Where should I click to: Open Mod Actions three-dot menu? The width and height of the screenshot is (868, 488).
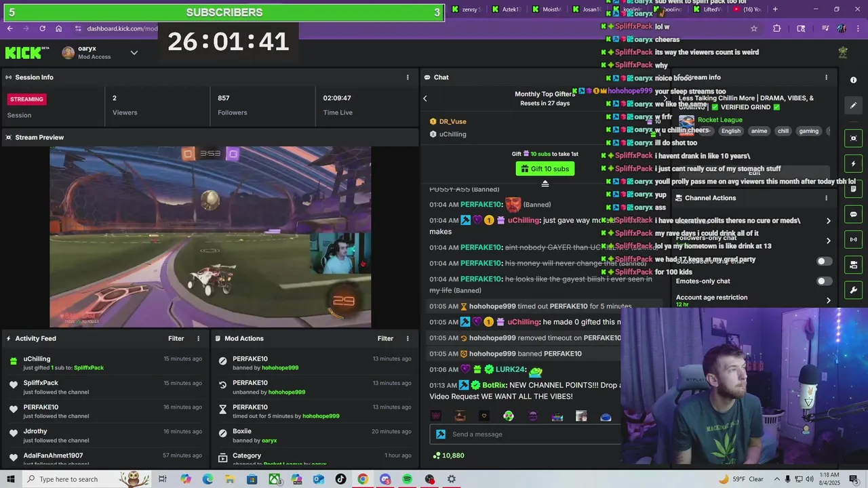[408, 338]
